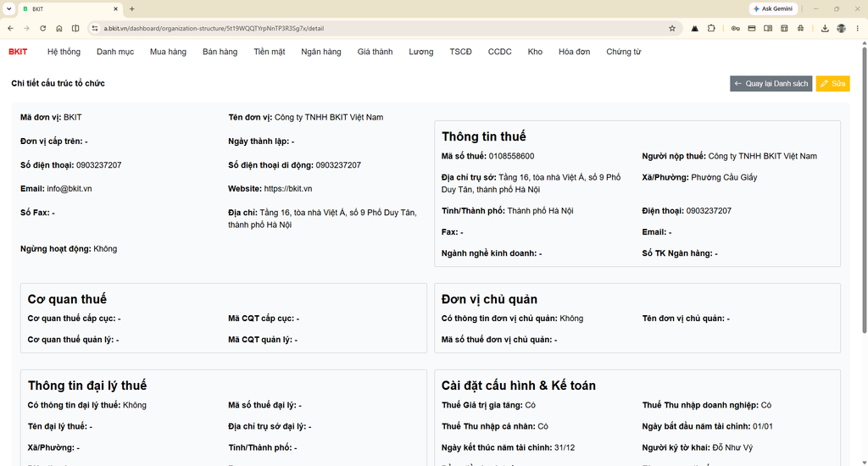Click Ngừng hoạt động Không value
Screen dimensions: 868x466
105,248
